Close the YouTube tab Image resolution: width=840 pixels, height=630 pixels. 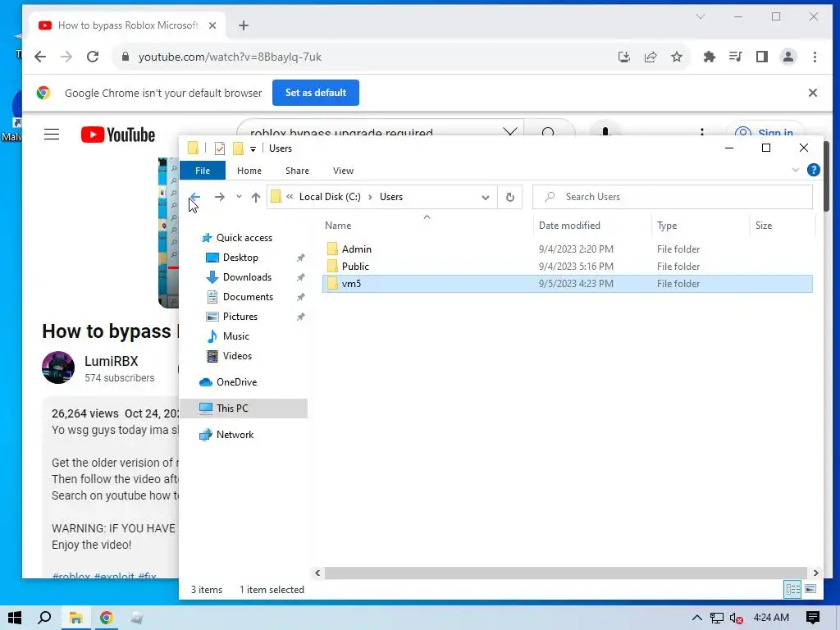tap(212, 25)
